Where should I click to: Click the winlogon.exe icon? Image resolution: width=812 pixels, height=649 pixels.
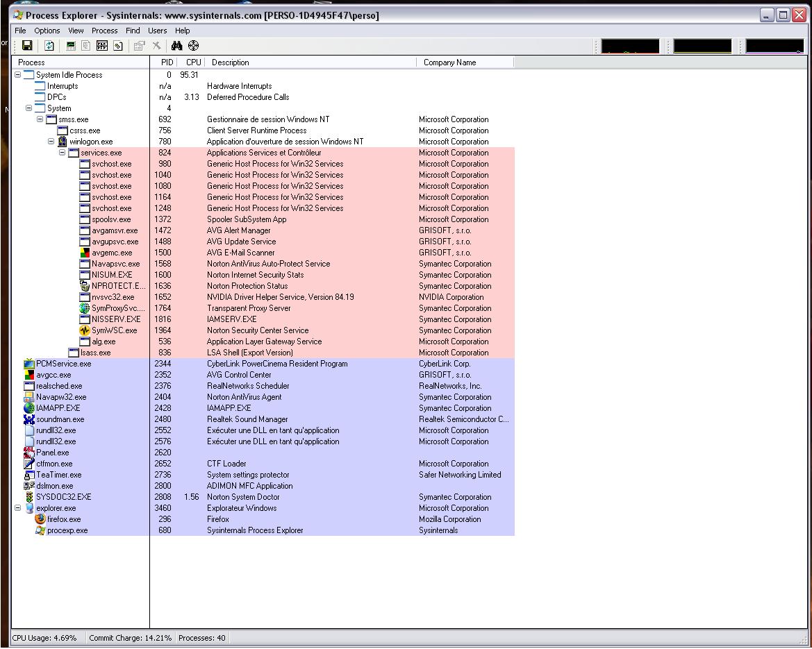[63, 142]
